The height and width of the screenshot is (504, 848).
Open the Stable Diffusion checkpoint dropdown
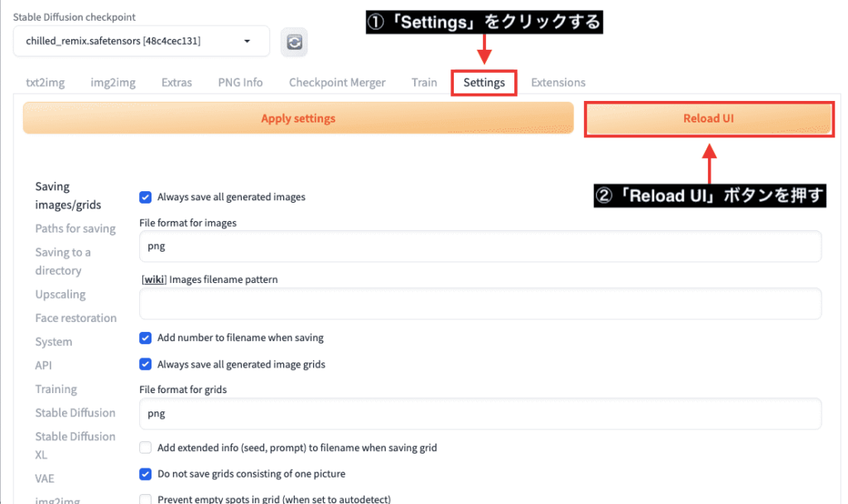tap(141, 41)
